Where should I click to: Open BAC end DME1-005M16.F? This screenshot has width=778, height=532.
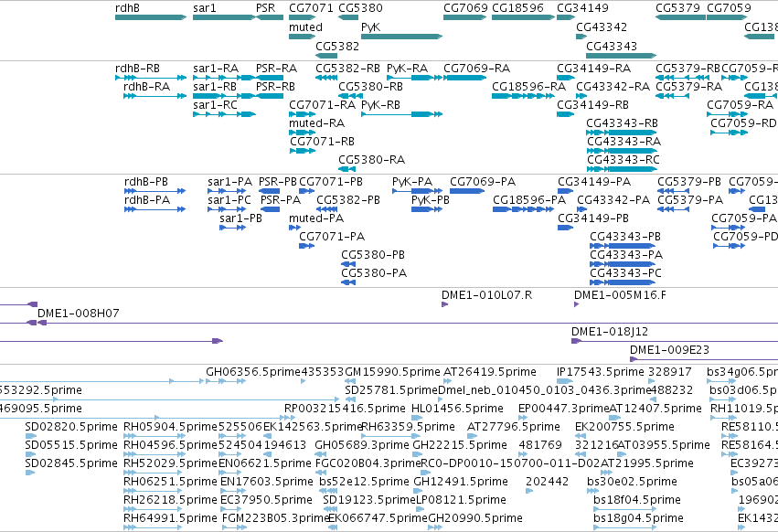[x=620, y=295]
